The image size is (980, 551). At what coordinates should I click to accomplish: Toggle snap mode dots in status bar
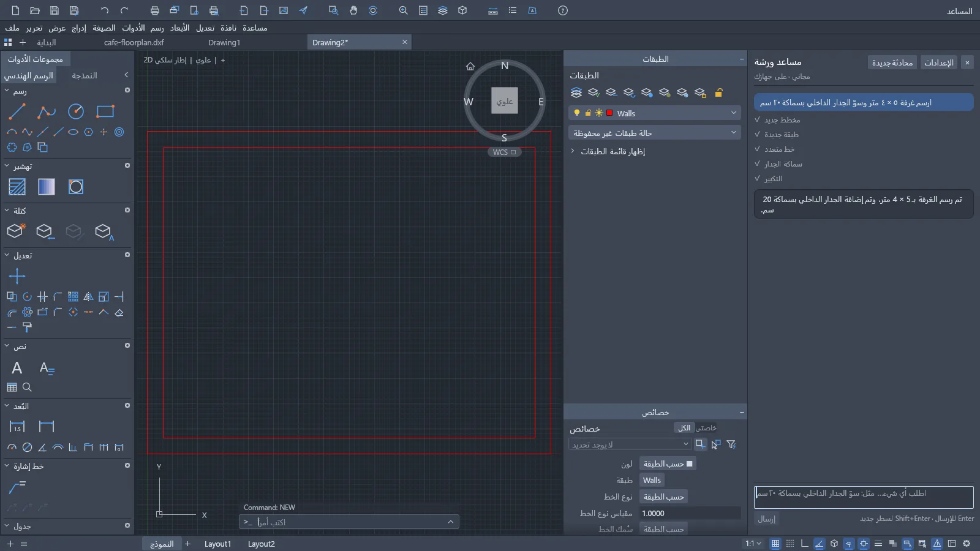click(790, 544)
